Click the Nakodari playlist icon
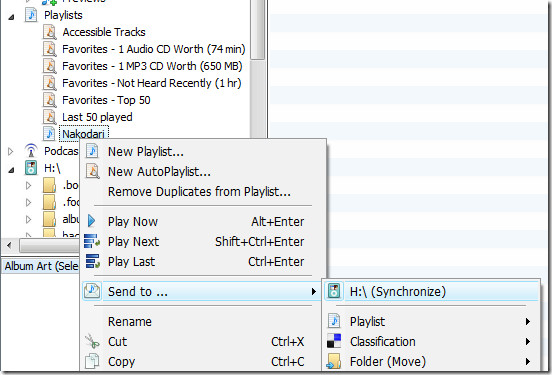552x375 pixels. tap(49, 134)
